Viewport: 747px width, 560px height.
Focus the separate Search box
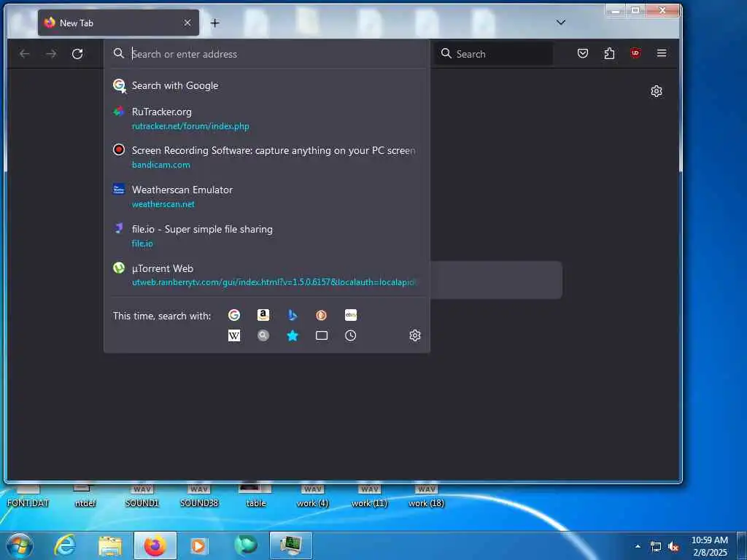pyautogui.click(x=494, y=54)
